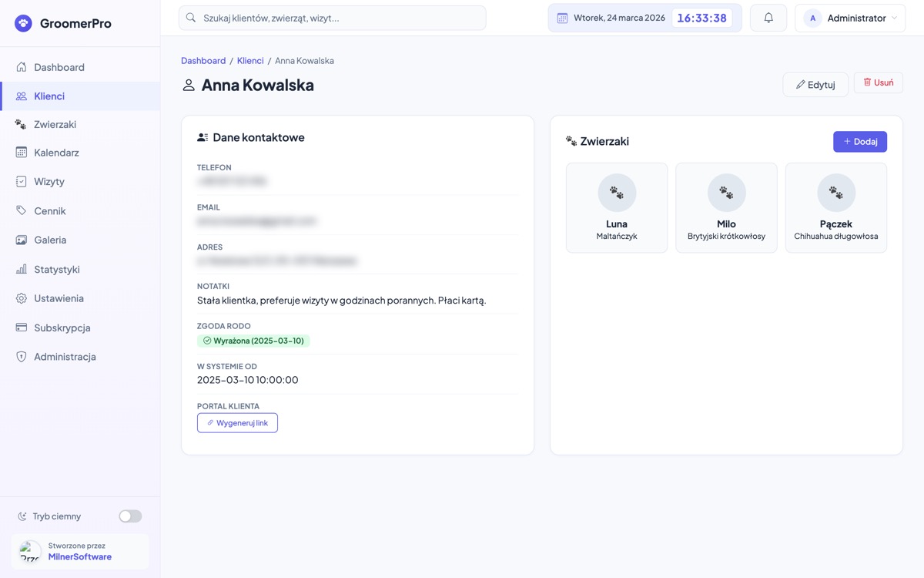This screenshot has width=924, height=578.
Task: Open Kalendarz in the sidebar
Action: (56, 153)
